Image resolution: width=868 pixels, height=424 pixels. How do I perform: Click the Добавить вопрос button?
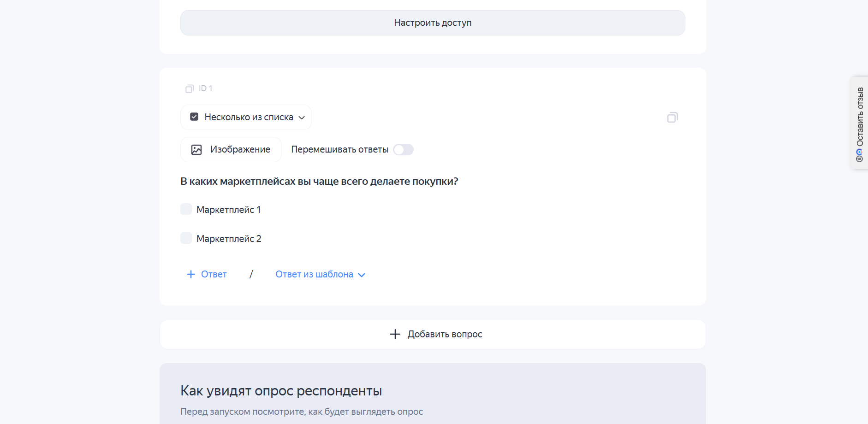point(433,334)
